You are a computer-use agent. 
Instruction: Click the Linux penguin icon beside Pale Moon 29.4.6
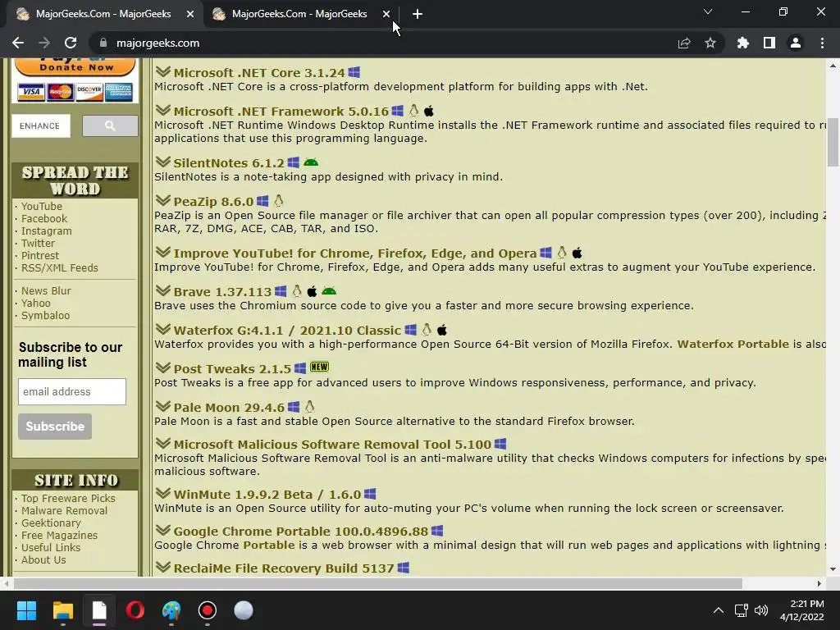(x=309, y=407)
